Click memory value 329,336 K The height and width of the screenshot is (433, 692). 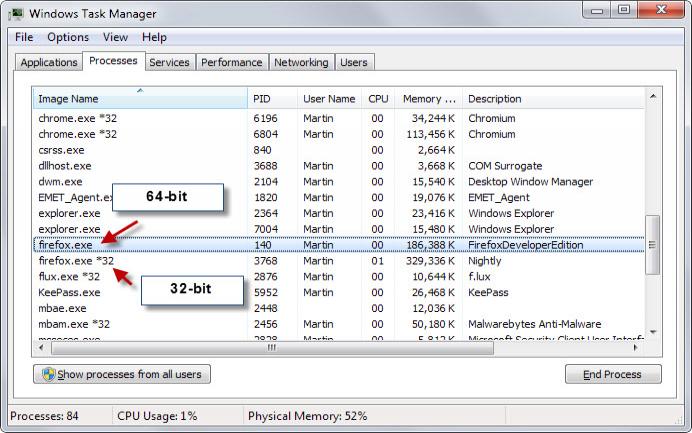pos(430,261)
